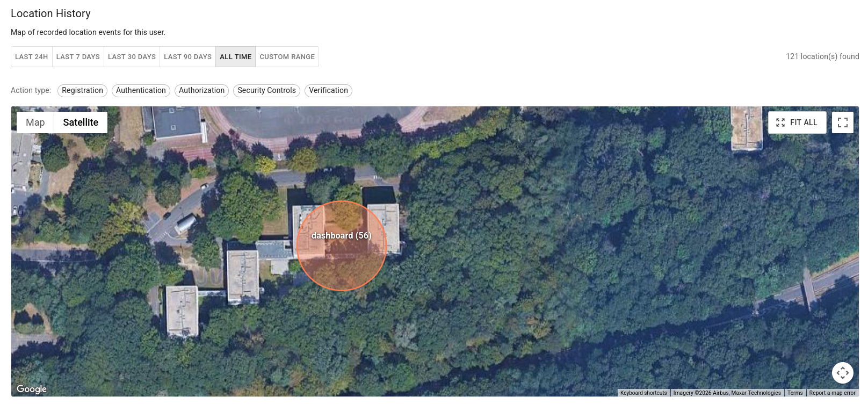Toggle Security Controls filter chip

click(266, 91)
